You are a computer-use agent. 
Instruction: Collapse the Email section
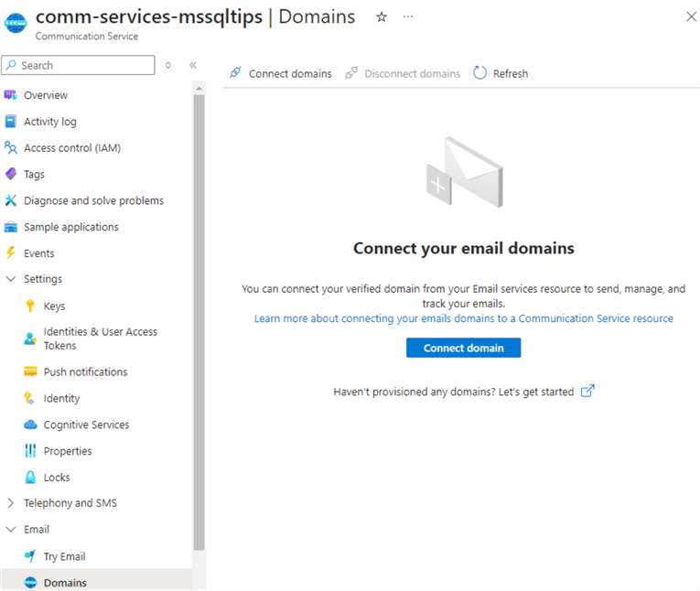(11, 530)
